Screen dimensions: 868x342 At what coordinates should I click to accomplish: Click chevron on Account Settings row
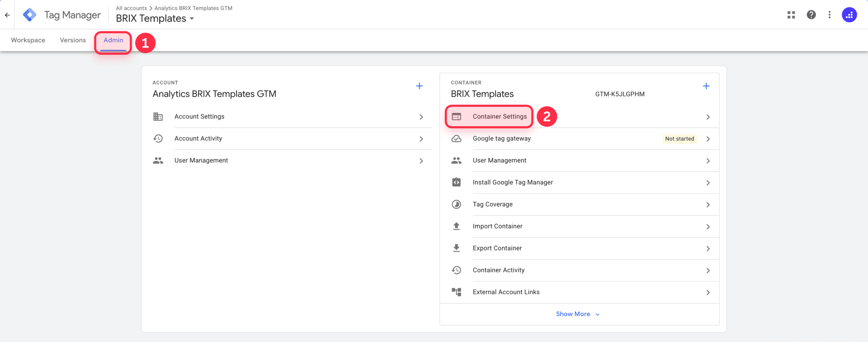421,117
